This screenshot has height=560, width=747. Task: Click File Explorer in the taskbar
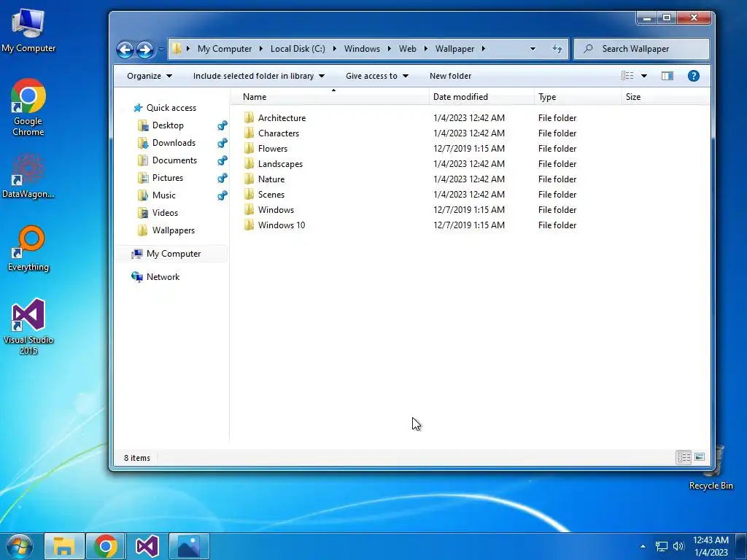(x=64, y=547)
